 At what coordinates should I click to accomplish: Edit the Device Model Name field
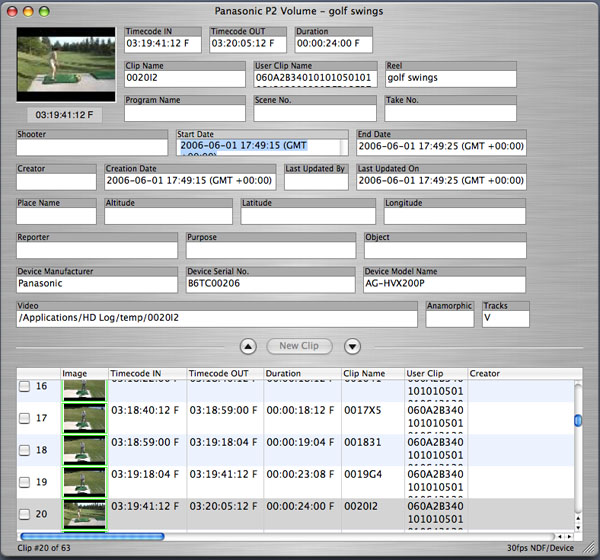click(445, 284)
